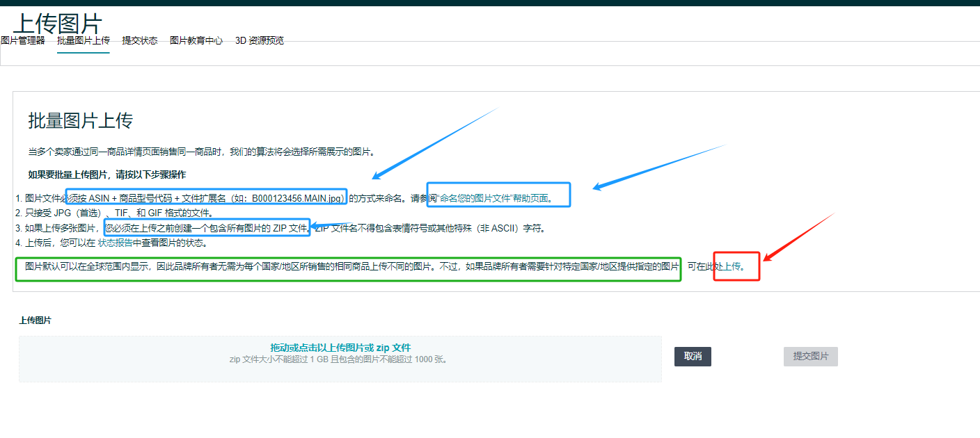
Task: Click the example filename B000123456.MAIN.jpg
Action: [x=298, y=198]
